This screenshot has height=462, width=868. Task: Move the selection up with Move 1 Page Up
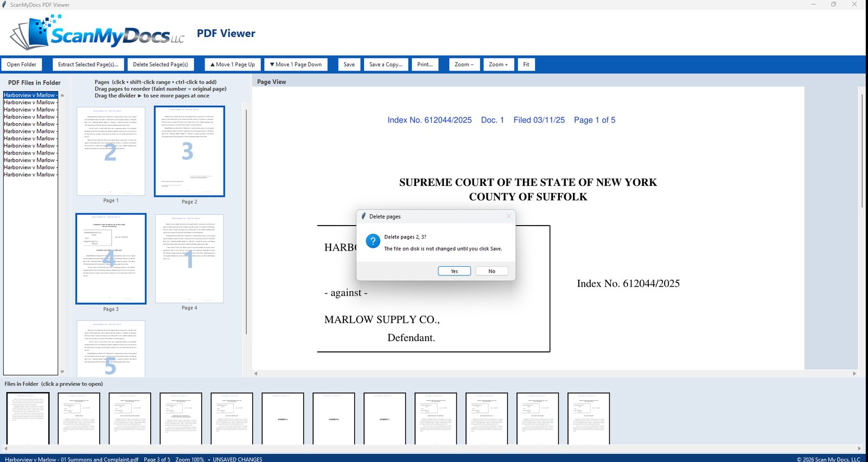point(232,65)
